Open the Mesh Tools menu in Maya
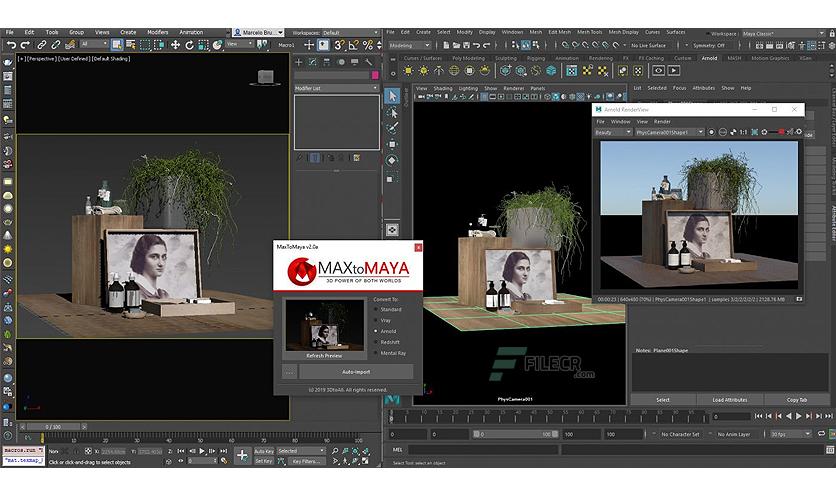Screen dimensions: 836x484 click(x=589, y=33)
